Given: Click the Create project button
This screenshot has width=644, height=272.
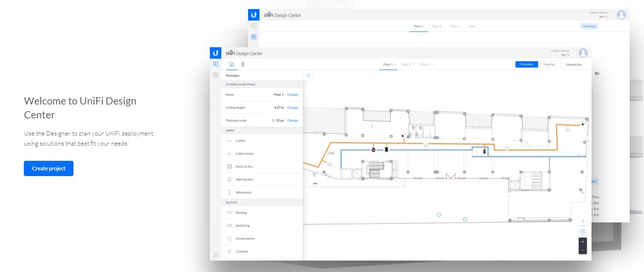Looking at the screenshot, I should (49, 168).
